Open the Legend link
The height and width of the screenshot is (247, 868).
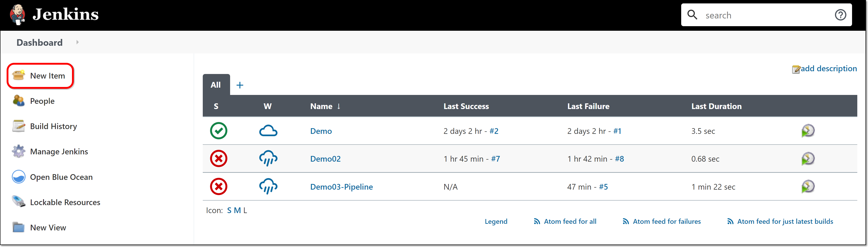click(496, 222)
